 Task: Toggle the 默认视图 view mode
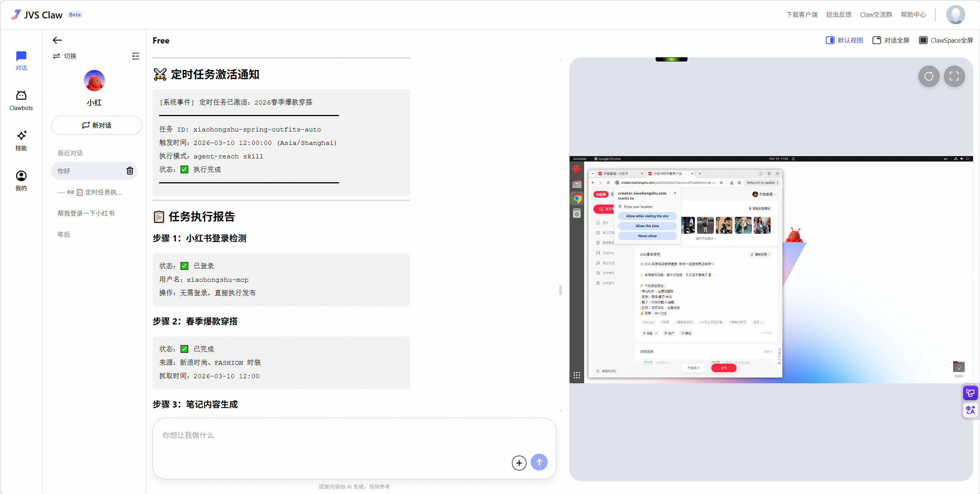click(x=844, y=40)
